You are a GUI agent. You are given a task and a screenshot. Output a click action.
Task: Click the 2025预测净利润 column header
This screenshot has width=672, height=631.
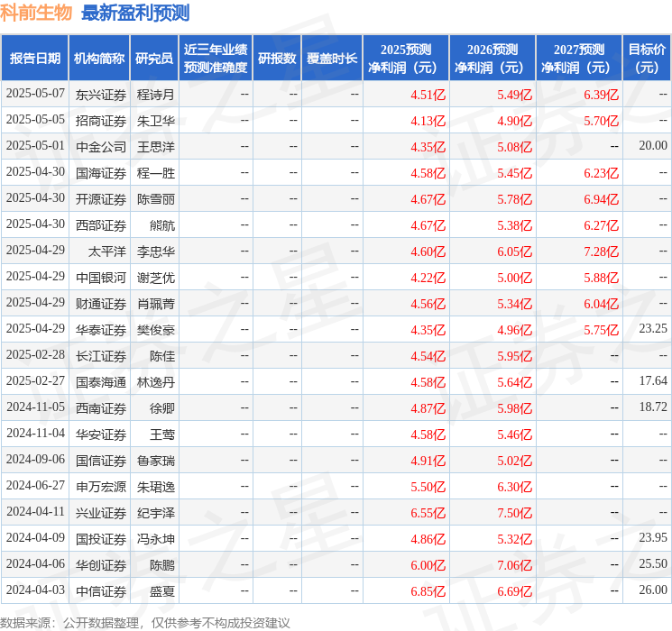(x=406, y=59)
